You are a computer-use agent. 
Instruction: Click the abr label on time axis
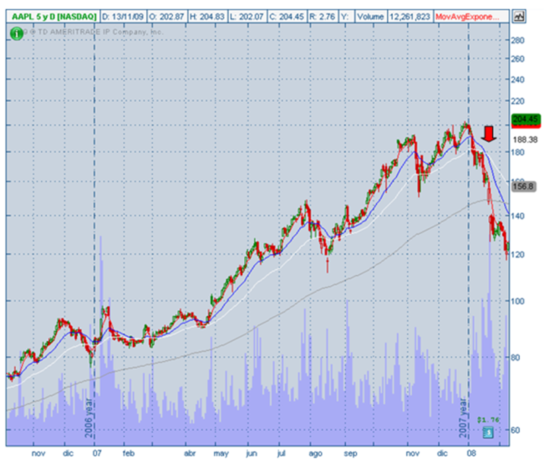(x=189, y=453)
